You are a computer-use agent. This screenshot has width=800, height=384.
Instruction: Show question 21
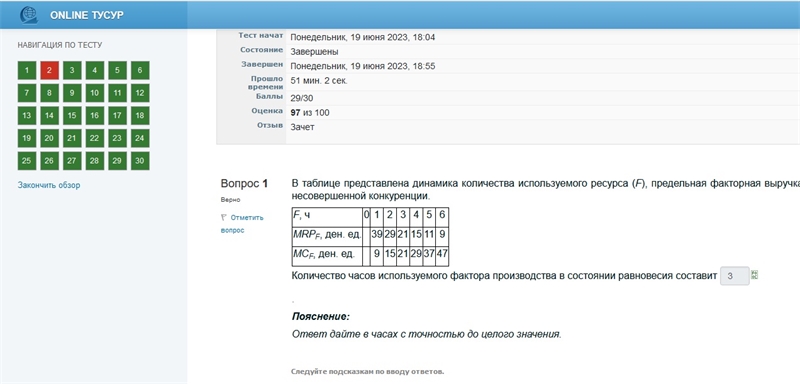click(x=72, y=138)
